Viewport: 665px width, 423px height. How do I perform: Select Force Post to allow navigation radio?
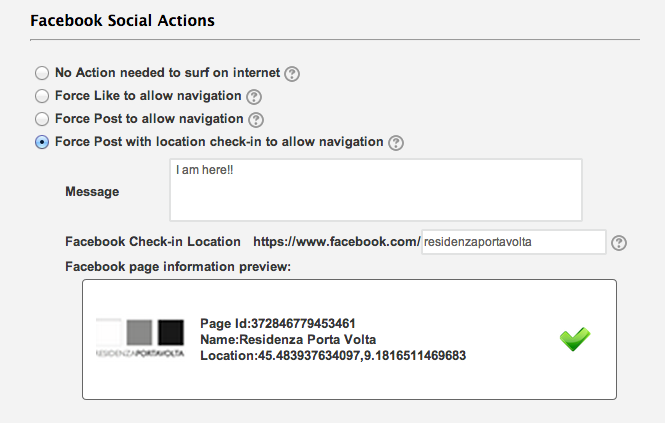pos(42,119)
